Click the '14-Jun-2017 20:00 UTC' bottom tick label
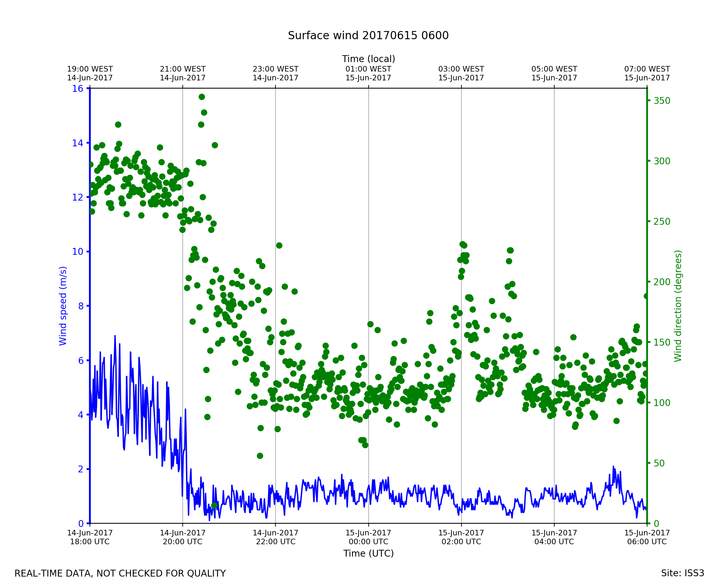The height and width of the screenshot is (588, 719). click(x=183, y=537)
